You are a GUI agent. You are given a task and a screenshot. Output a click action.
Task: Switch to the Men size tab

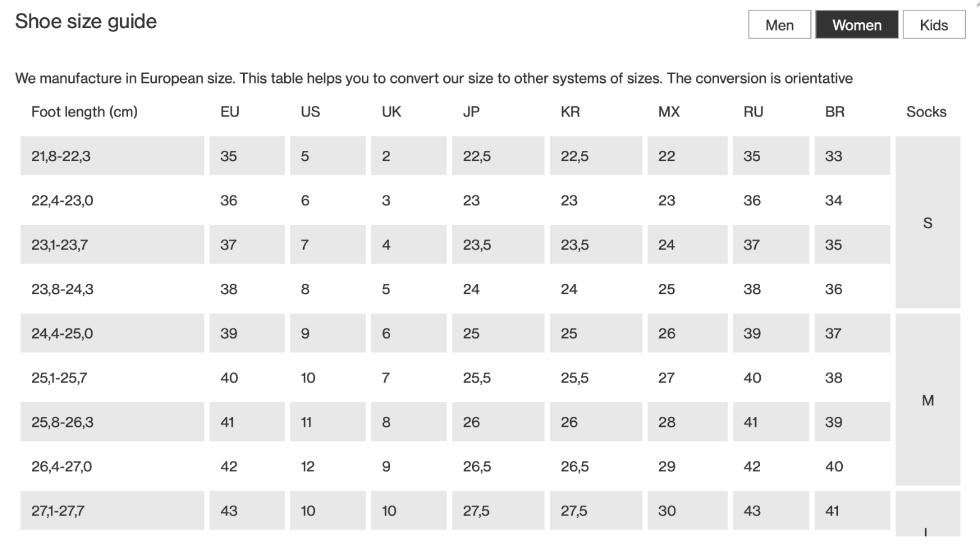pos(779,25)
